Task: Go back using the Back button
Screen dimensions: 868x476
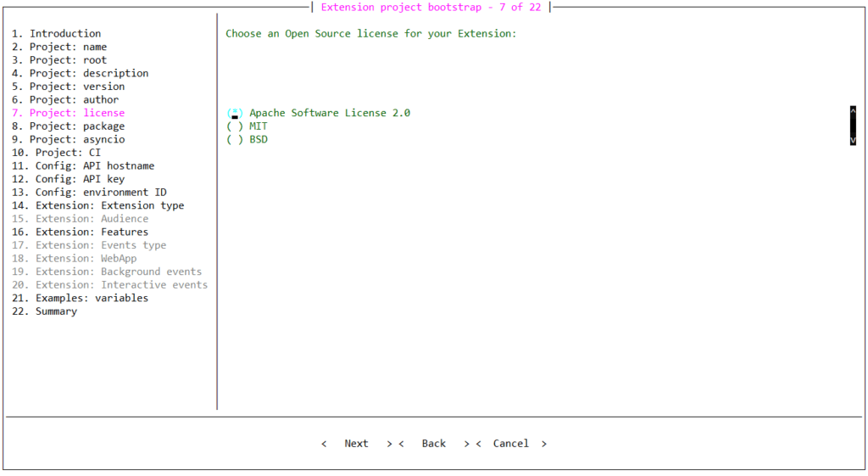Action: (x=434, y=443)
